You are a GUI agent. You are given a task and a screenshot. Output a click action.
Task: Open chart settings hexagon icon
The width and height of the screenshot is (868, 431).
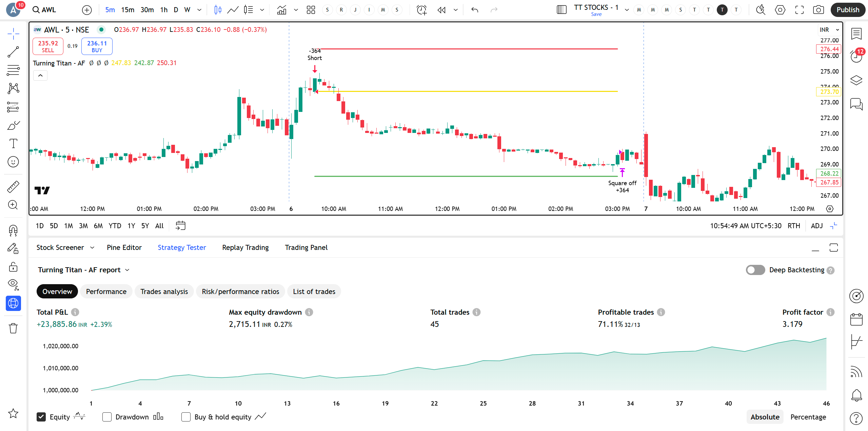(x=780, y=10)
